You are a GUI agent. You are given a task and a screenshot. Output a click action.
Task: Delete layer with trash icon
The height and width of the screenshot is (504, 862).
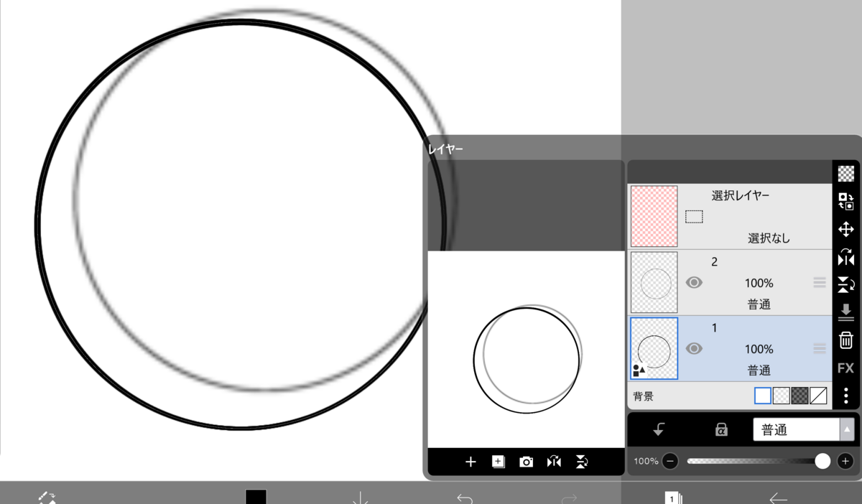tap(846, 340)
